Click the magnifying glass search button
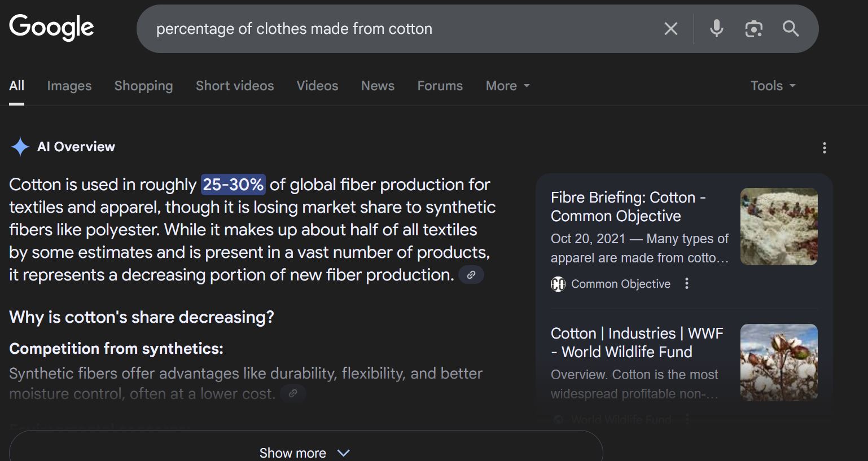Viewport: 868px width, 461px height. coord(791,29)
